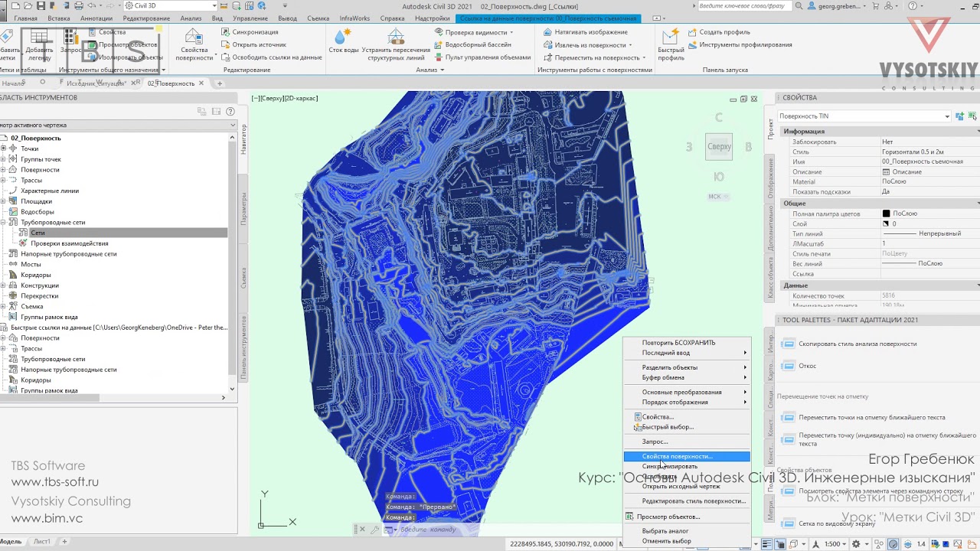Click the Сверху face of the ViewCube
Image resolution: width=980 pixels, height=551 pixels.
[x=719, y=146]
